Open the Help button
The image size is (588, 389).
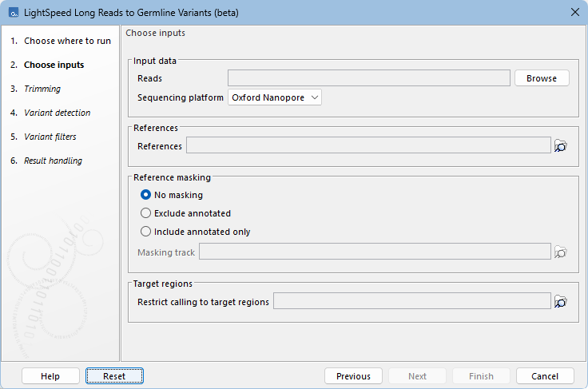click(50, 376)
